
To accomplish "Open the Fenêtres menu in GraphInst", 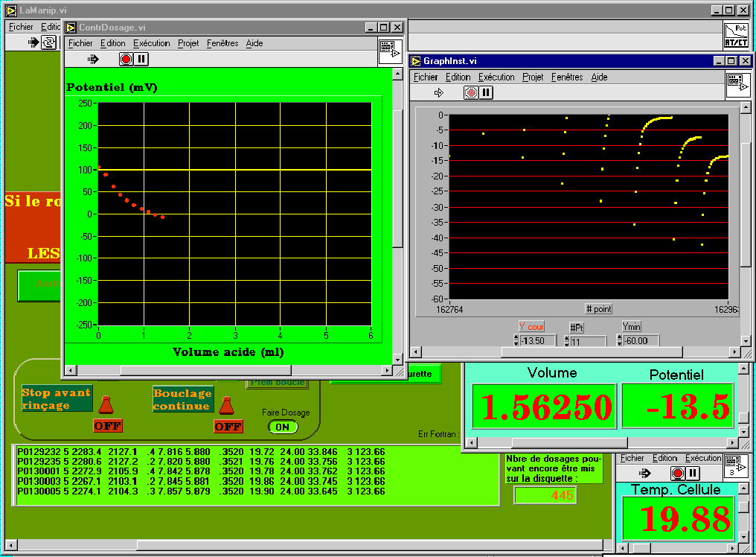I will [567, 77].
